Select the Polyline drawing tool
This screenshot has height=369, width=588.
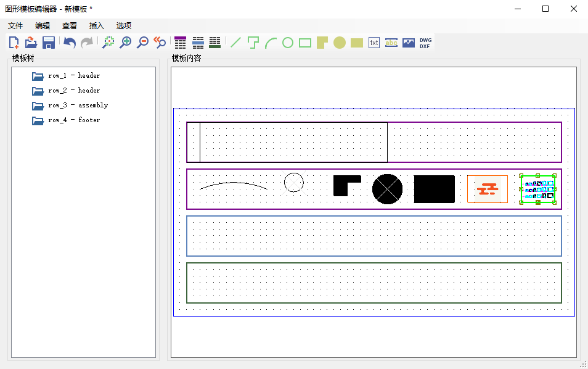pos(253,43)
